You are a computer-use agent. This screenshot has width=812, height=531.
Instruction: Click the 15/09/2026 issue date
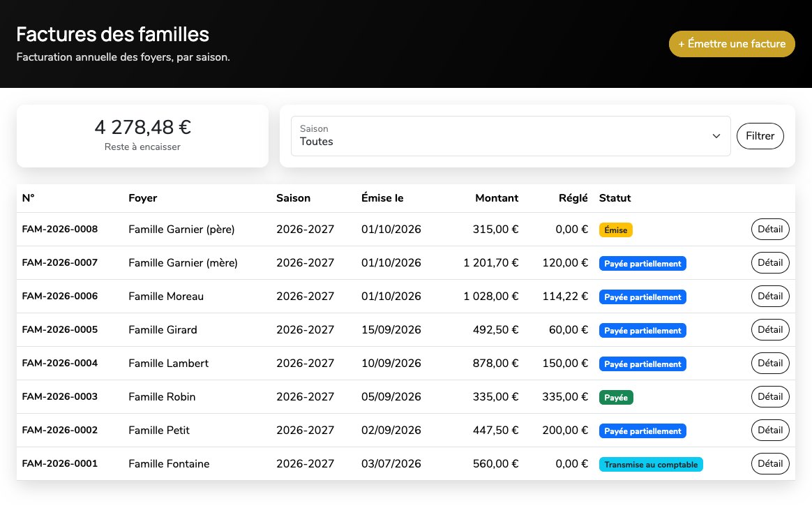coord(391,329)
